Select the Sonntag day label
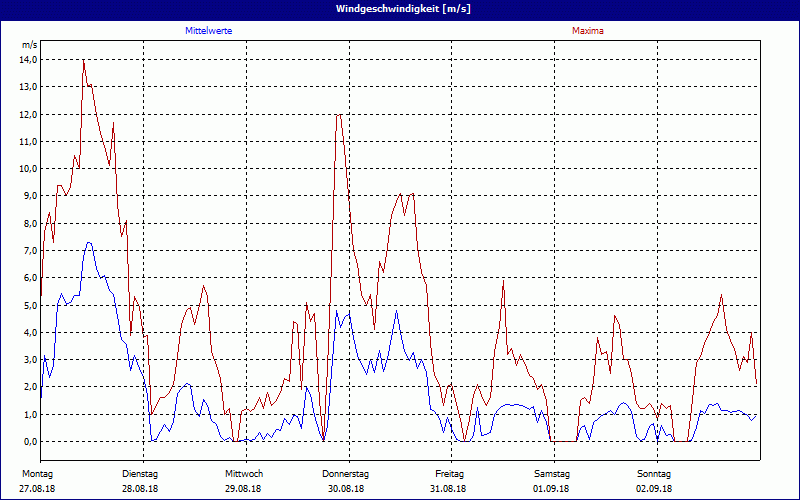 [x=655, y=473]
